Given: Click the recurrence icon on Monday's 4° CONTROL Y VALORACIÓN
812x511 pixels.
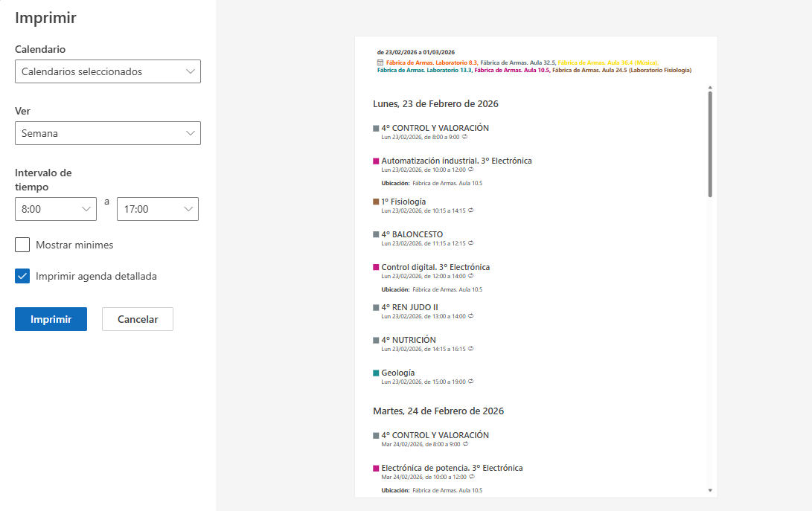Looking at the screenshot, I should click(465, 136).
